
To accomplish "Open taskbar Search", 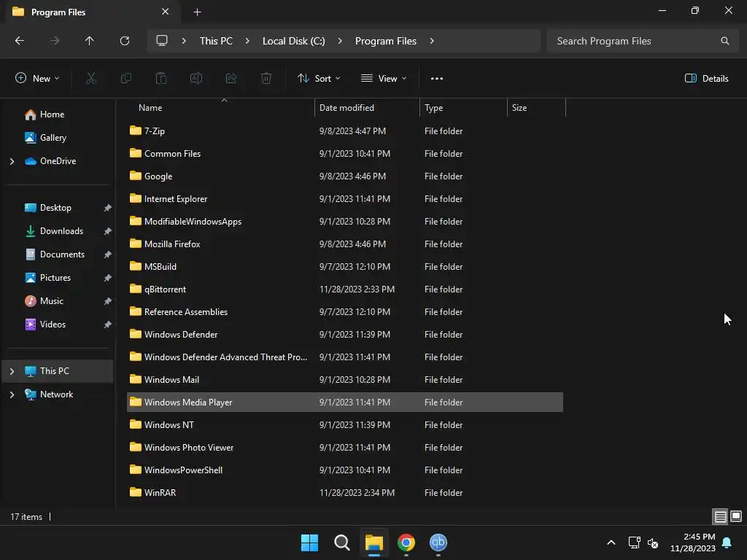I will click(x=341, y=542).
